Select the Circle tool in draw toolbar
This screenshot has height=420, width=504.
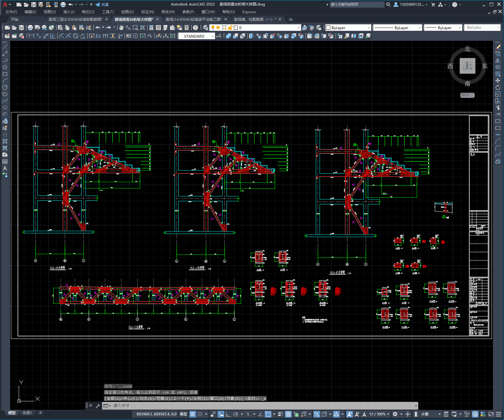[5, 87]
